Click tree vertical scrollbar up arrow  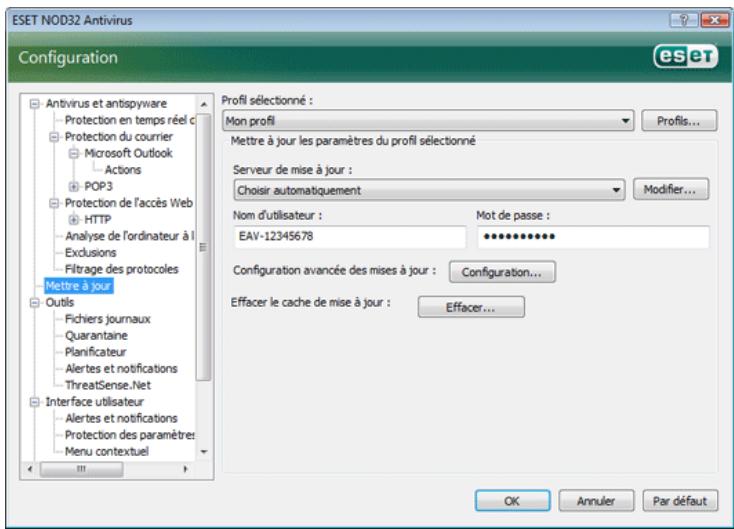click(204, 104)
